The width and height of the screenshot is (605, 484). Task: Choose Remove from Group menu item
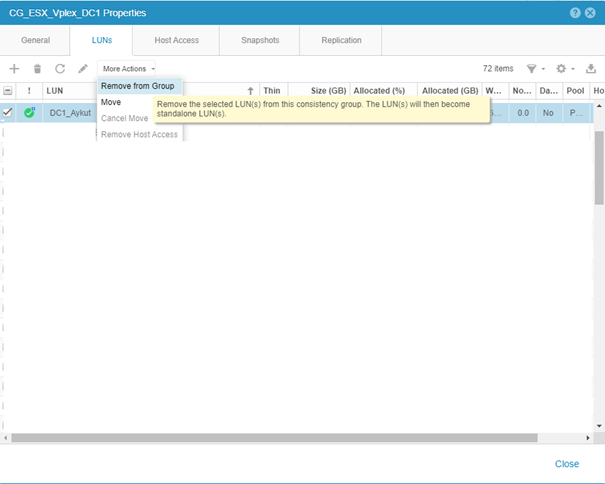(139, 86)
